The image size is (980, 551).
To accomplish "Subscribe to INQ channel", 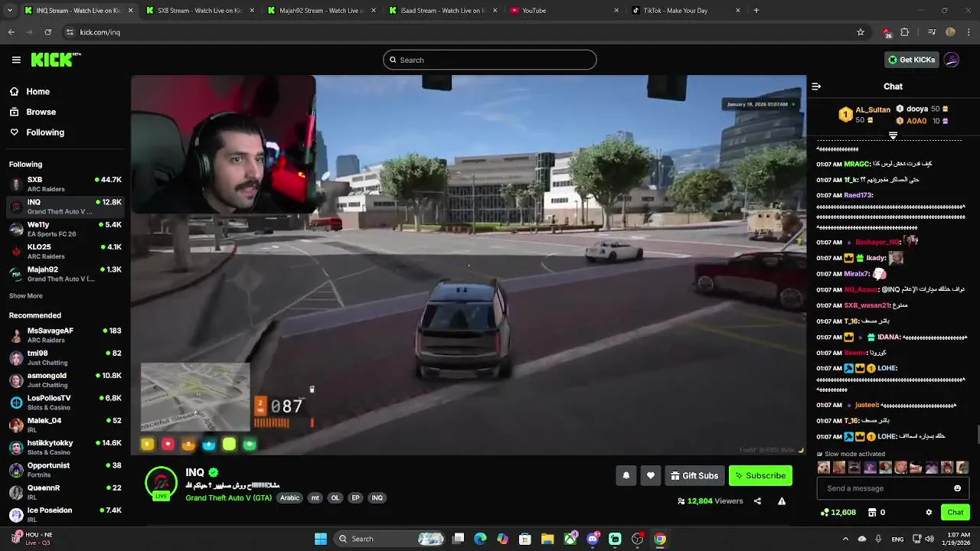I will tap(760, 475).
